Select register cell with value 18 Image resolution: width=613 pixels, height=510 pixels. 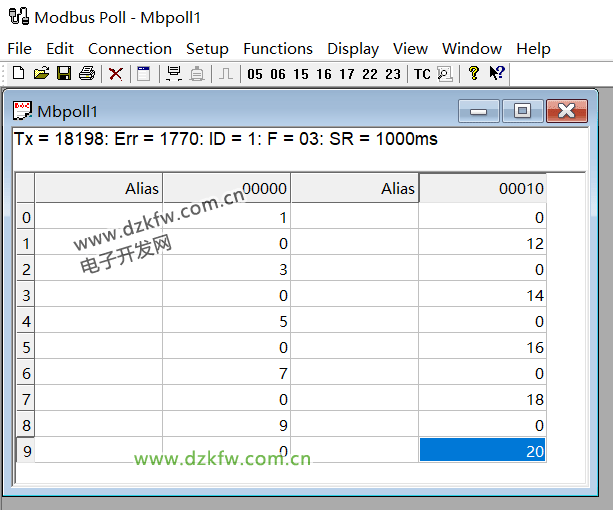click(x=482, y=398)
